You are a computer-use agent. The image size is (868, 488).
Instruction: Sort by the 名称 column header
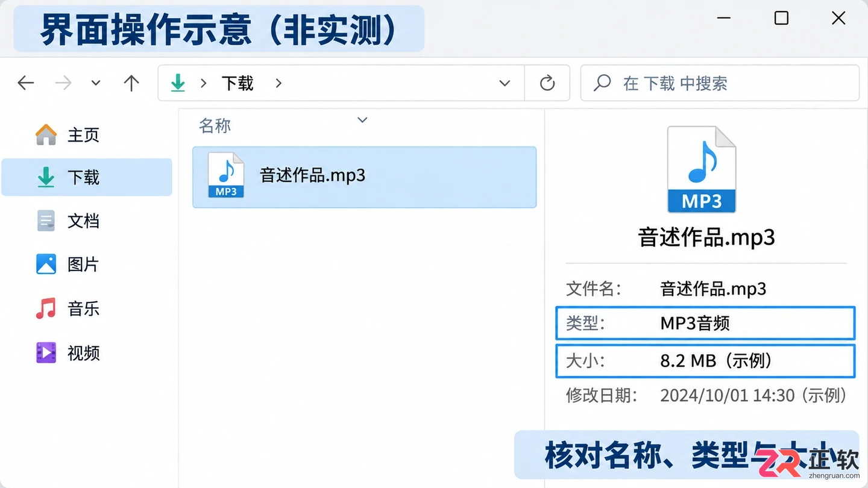215,126
